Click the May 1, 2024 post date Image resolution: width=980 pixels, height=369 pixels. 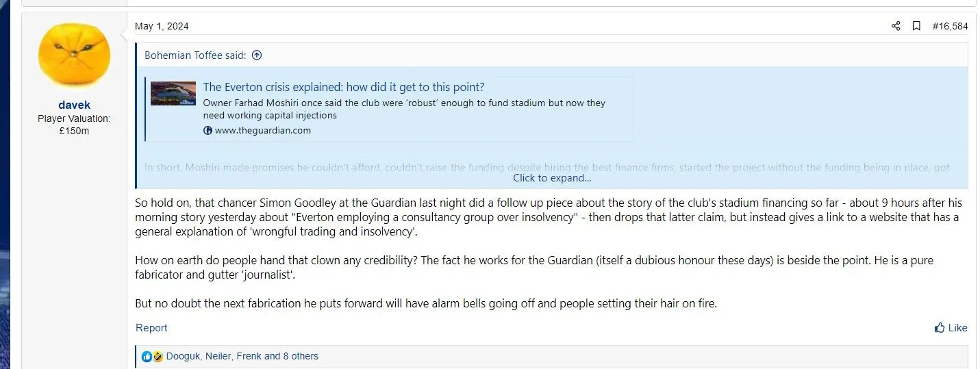pyautogui.click(x=162, y=26)
